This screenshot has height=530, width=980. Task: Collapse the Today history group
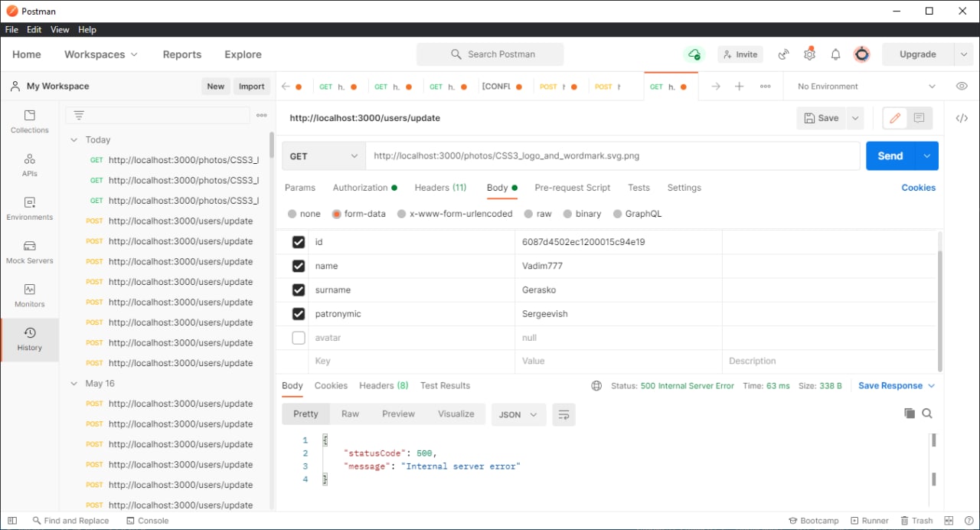(74, 140)
